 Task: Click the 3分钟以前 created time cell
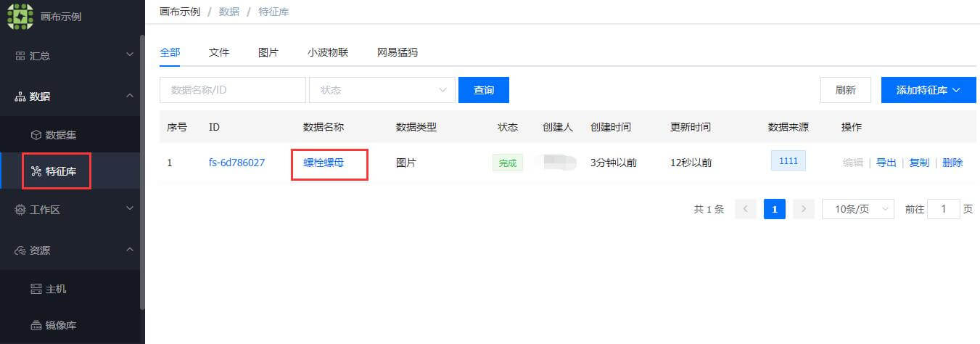click(x=614, y=163)
